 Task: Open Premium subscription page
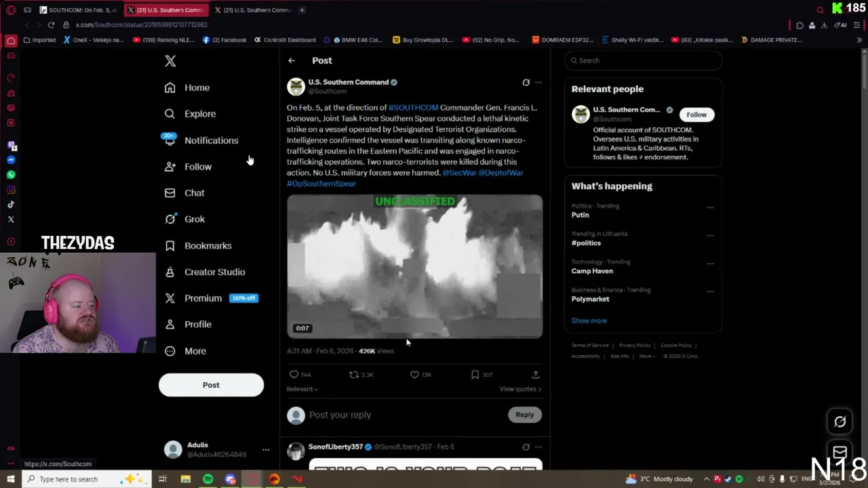(x=211, y=298)
